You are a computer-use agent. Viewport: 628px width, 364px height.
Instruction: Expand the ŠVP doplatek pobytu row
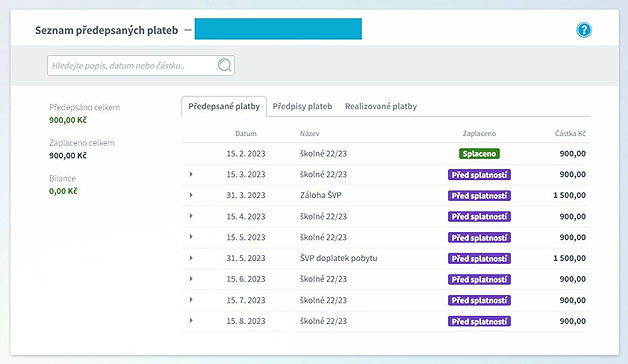(x=191, y=258)
